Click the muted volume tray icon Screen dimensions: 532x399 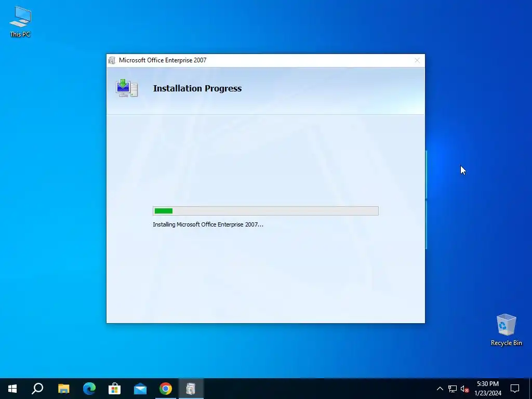pyautogui.click(x=465, y=389)
